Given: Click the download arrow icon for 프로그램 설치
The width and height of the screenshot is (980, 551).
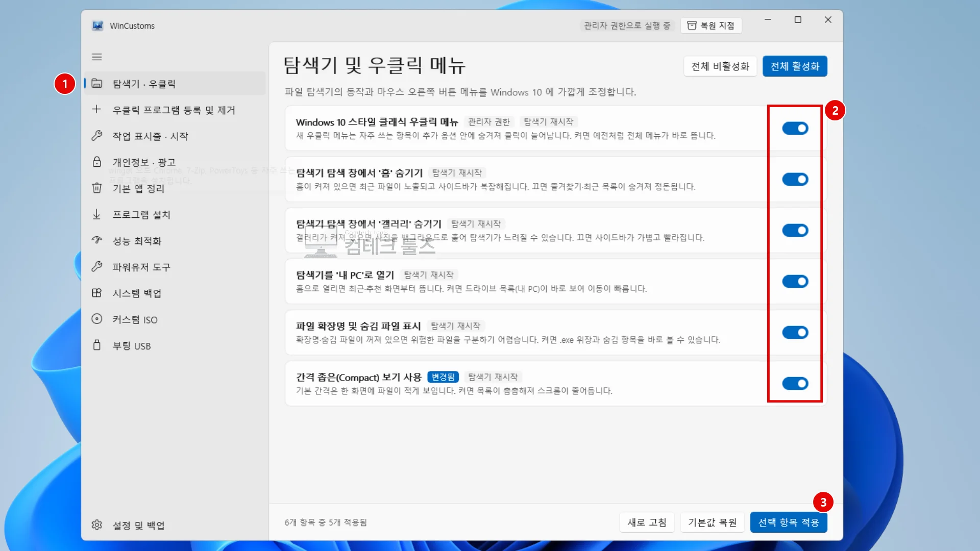Looking at the screenshot, I should point(96,214).
